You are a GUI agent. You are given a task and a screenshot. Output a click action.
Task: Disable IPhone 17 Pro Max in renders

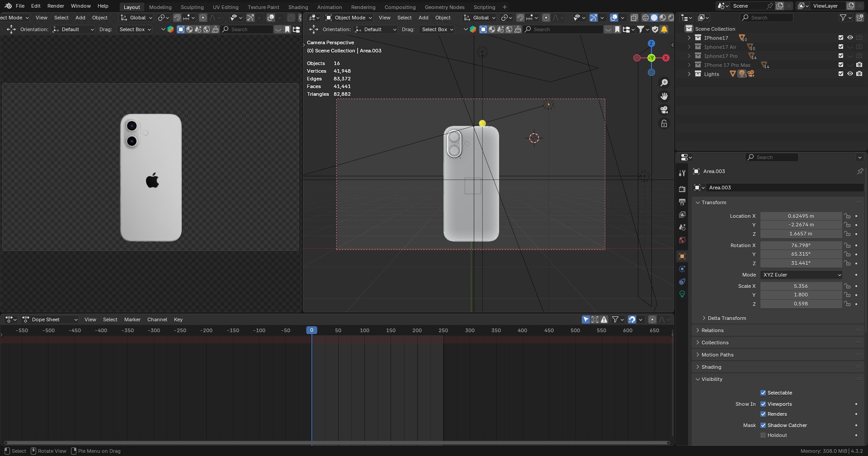859,65
